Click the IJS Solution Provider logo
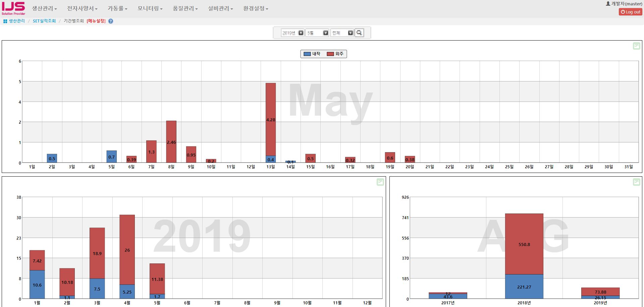The image size is (644, 307). 13,8
